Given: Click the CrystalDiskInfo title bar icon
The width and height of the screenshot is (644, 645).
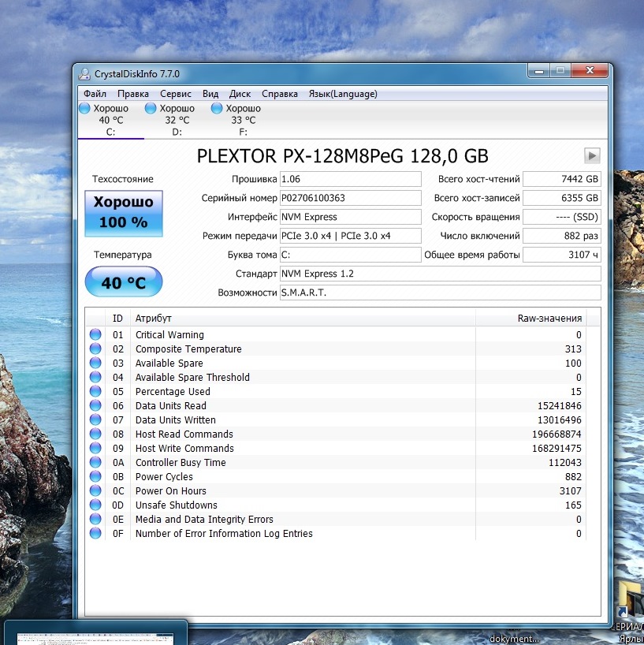Looking at the screenshot, I should [84, 74].
